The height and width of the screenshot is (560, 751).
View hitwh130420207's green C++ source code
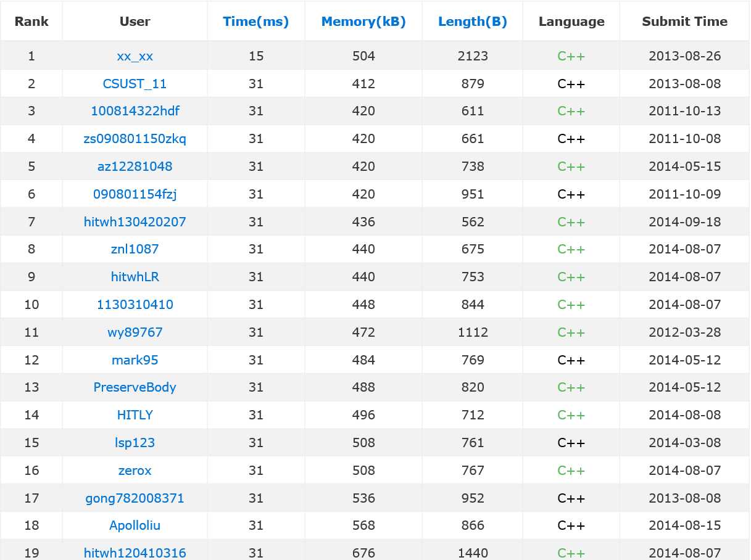571,222
